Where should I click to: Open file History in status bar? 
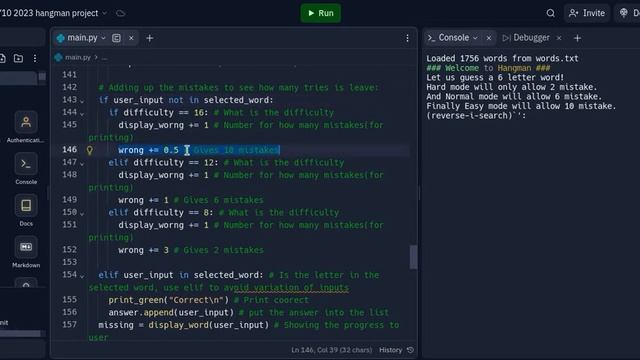(x=396, y=350)
